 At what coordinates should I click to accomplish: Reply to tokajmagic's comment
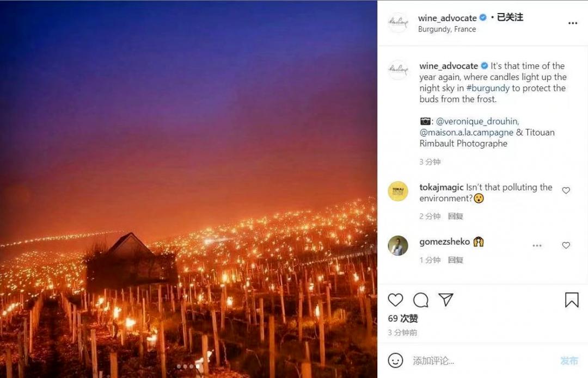coord(455,216)
